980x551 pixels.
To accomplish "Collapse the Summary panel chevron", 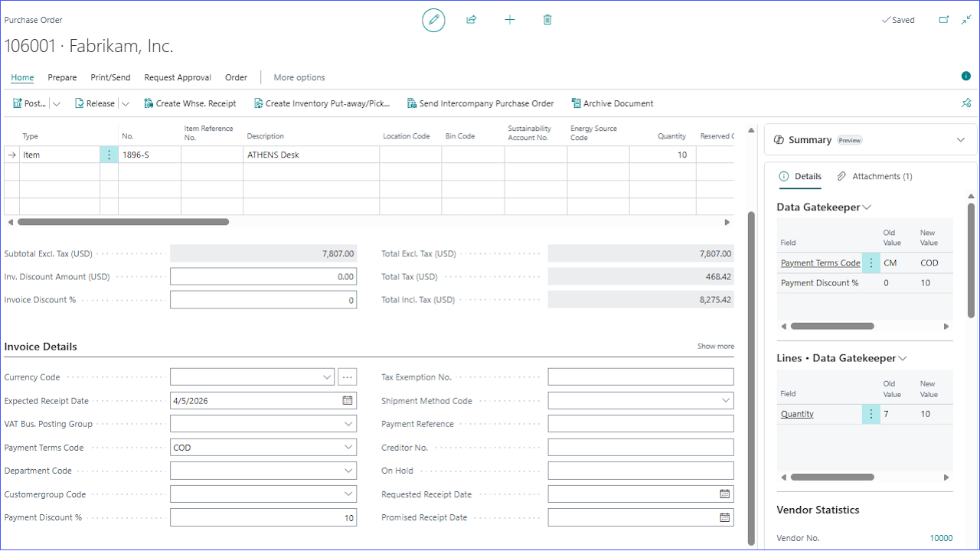I will coord(961,140).
